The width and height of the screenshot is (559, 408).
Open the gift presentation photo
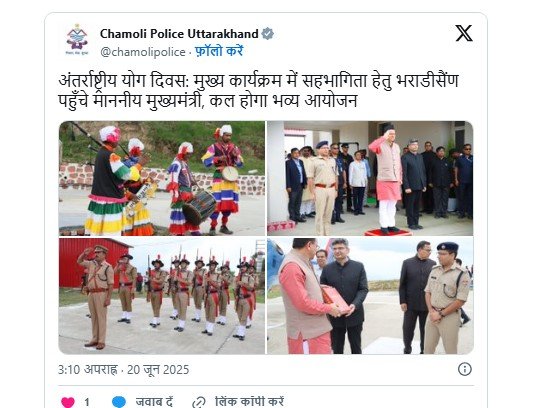click(x=370, y=296)
